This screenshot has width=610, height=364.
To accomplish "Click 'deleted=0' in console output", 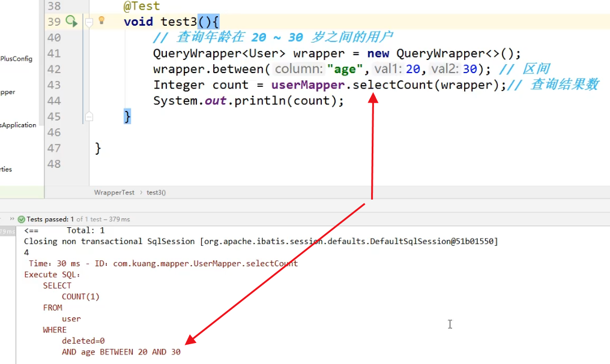I will 83,341.
